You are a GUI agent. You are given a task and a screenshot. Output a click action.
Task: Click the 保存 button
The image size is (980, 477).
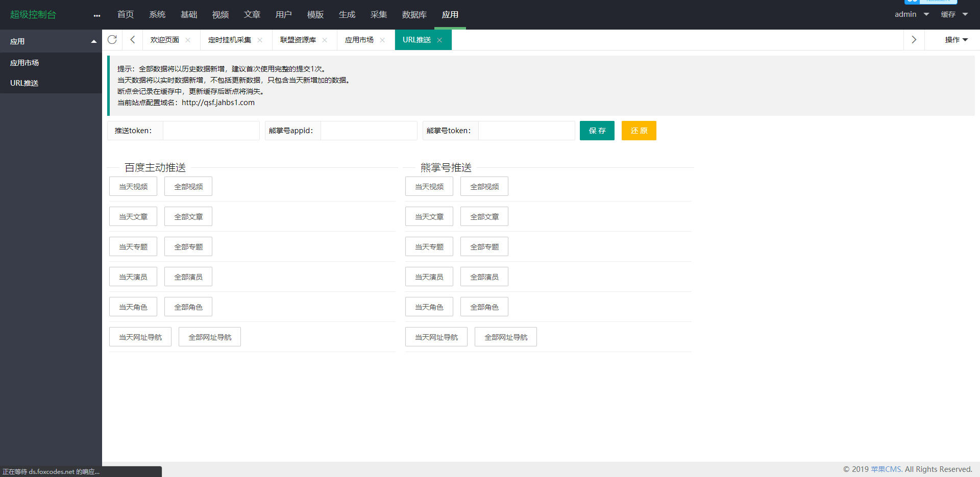[x=597, y=131]
